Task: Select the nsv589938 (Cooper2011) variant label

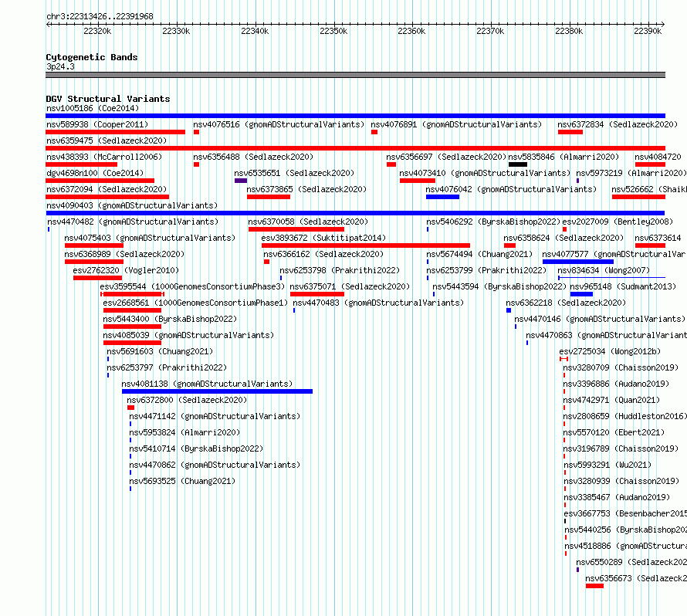Action: tap(97, 124)
